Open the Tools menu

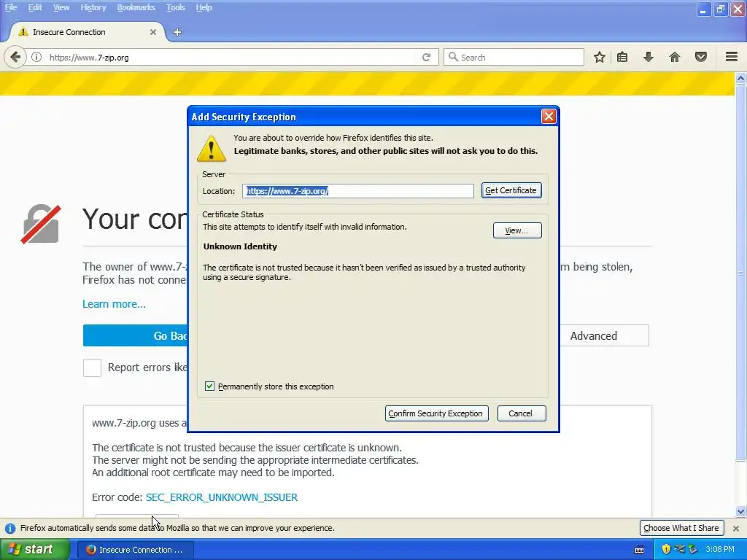pos(176,7)
